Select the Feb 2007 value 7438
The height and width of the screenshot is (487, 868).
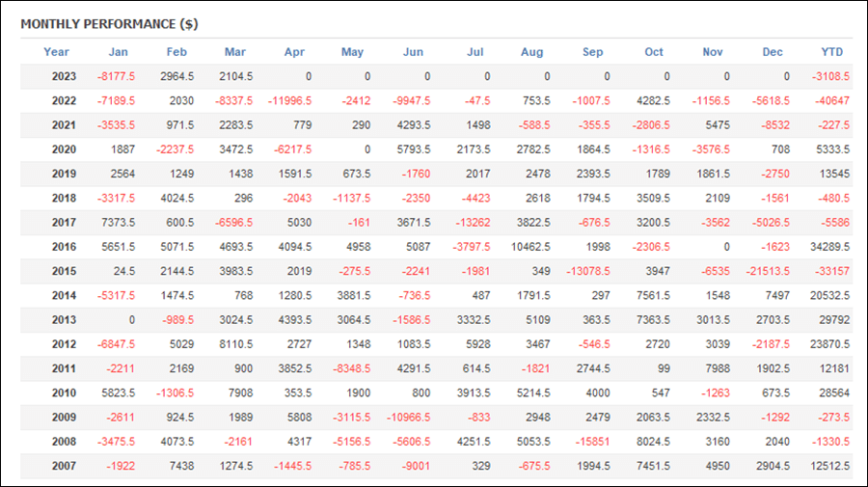181,466
